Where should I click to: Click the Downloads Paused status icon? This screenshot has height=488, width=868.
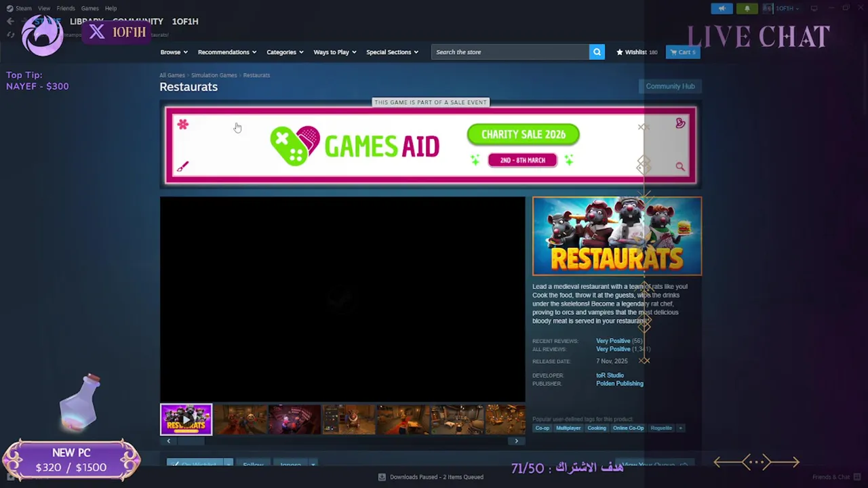tap(382, 477)
